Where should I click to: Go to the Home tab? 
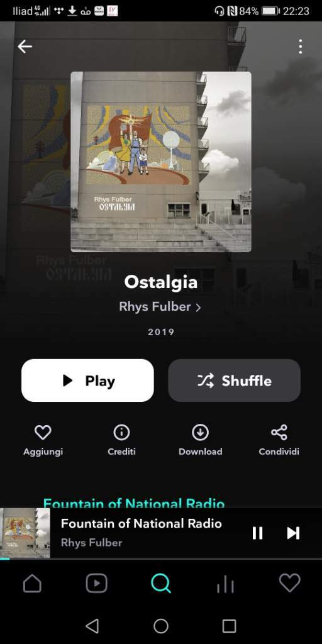32,583
